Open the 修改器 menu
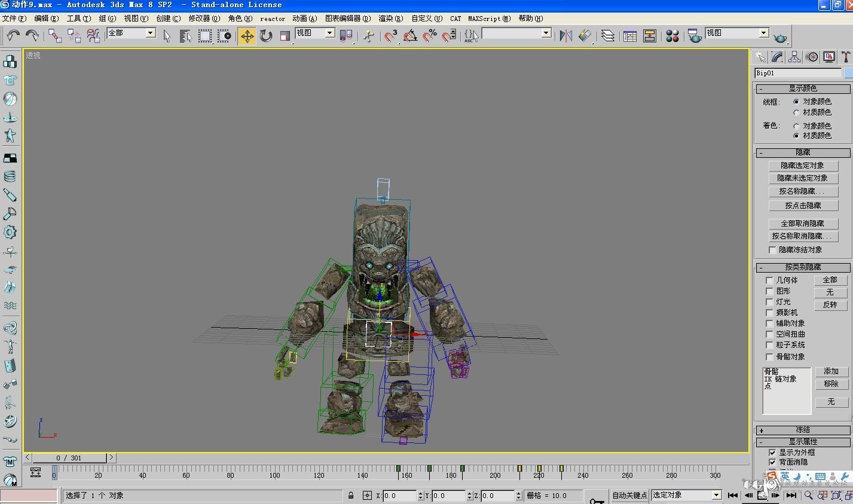The image size is (853, 504). click(204, 19)
